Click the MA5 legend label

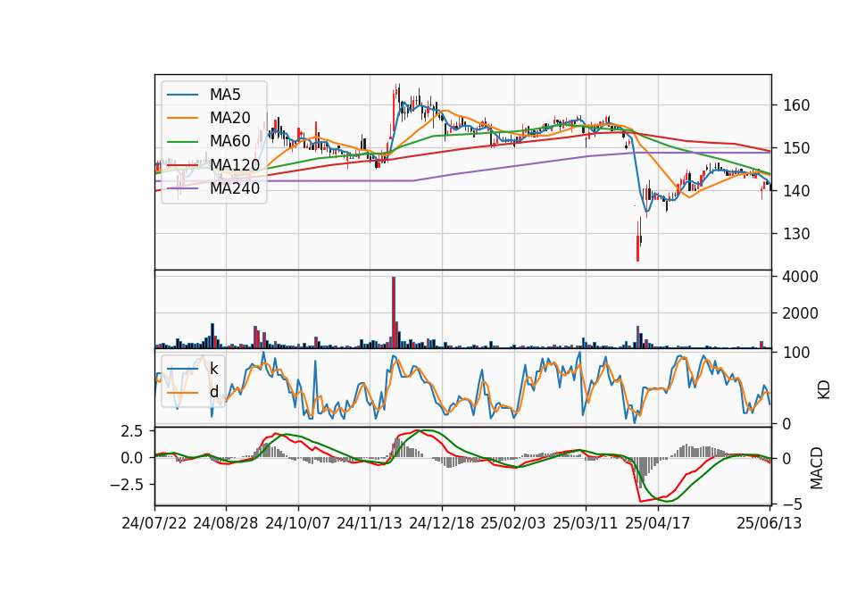tap(225, 95)
